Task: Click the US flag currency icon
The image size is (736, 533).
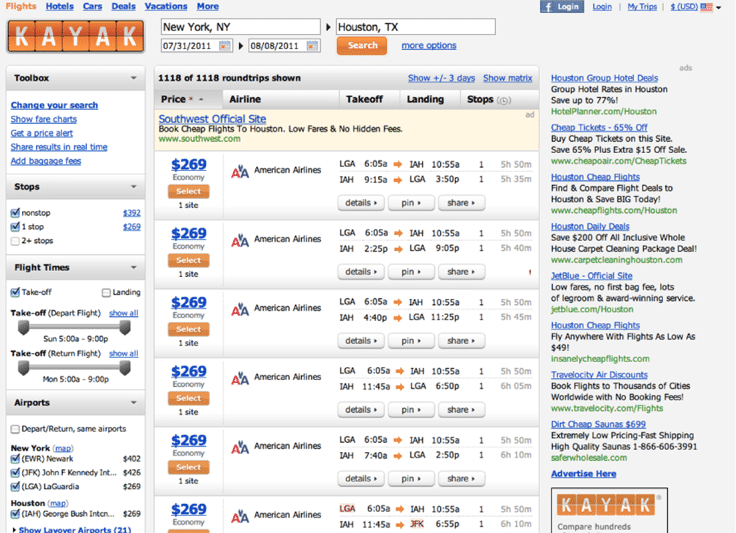Action: [x=706, y=7]
